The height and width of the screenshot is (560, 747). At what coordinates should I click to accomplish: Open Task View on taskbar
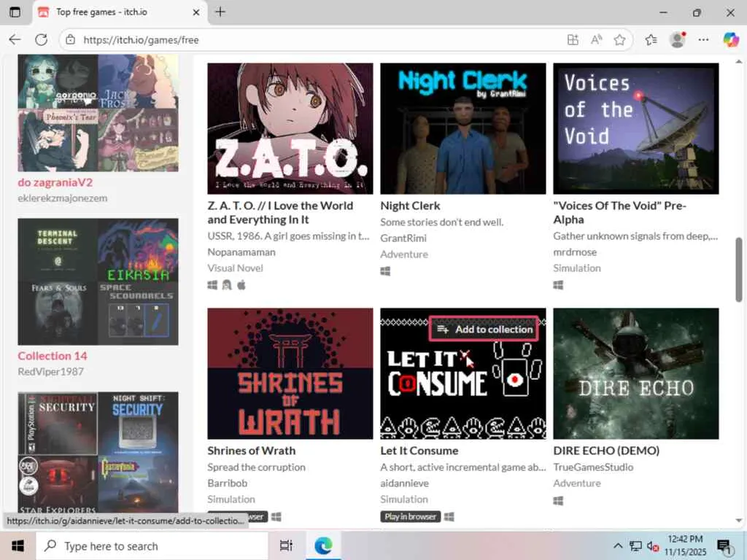click(286, 545)
